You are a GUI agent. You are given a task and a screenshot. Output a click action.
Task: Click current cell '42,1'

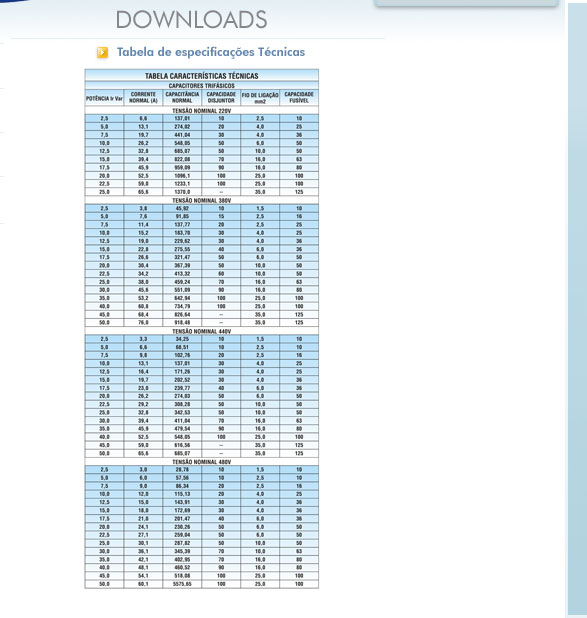(x=143, y=559)
